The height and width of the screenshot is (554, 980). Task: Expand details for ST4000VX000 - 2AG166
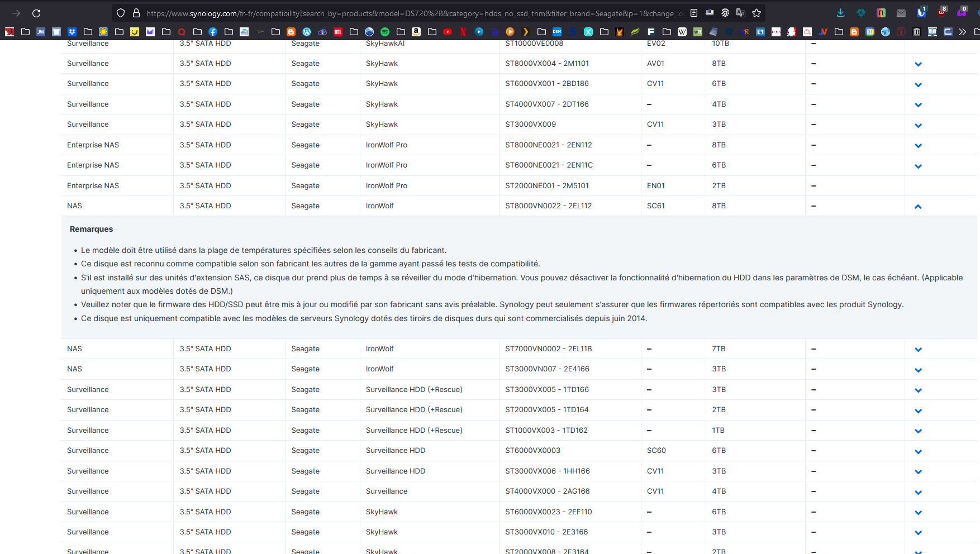pyautogui.click(x=918, y=492)
